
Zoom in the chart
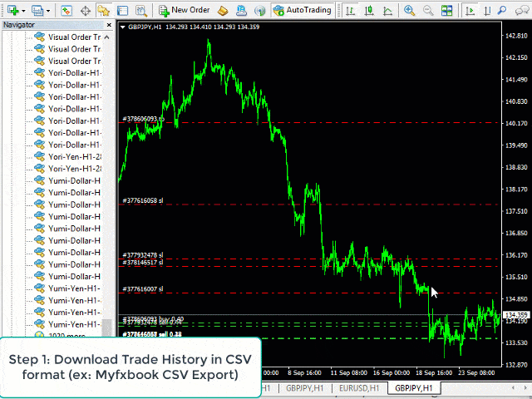pyautogui.click(x=409, y=11)
